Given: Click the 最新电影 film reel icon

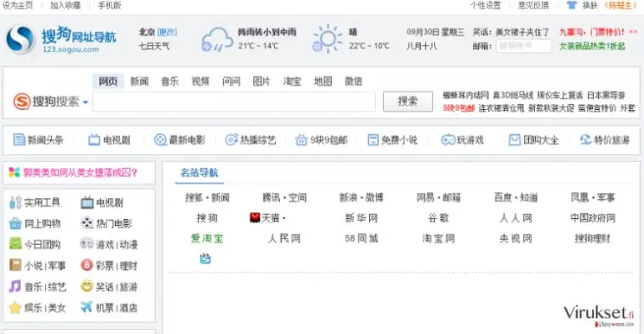Looking at the screenshot, I should pyautogui.click(x=160, y=140).
